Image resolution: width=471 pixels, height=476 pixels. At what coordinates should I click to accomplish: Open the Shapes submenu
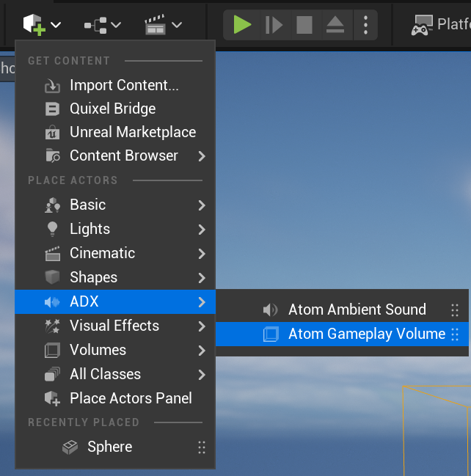(115, 277)
